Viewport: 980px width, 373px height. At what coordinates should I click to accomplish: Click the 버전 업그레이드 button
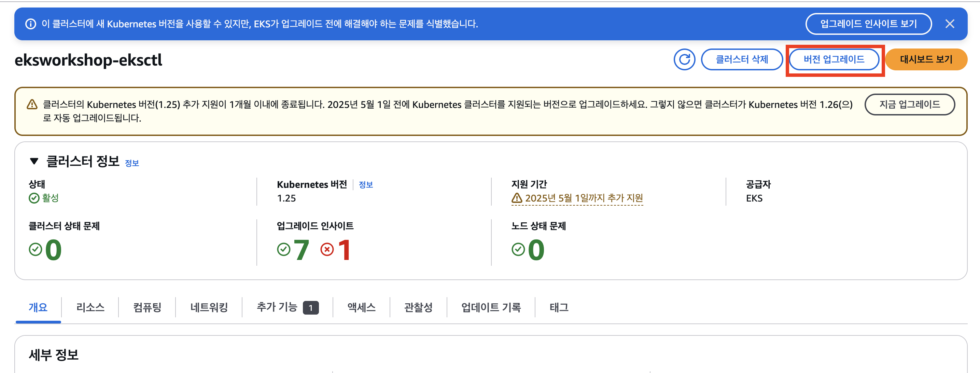pyautogui.click(x=834, y=59)
